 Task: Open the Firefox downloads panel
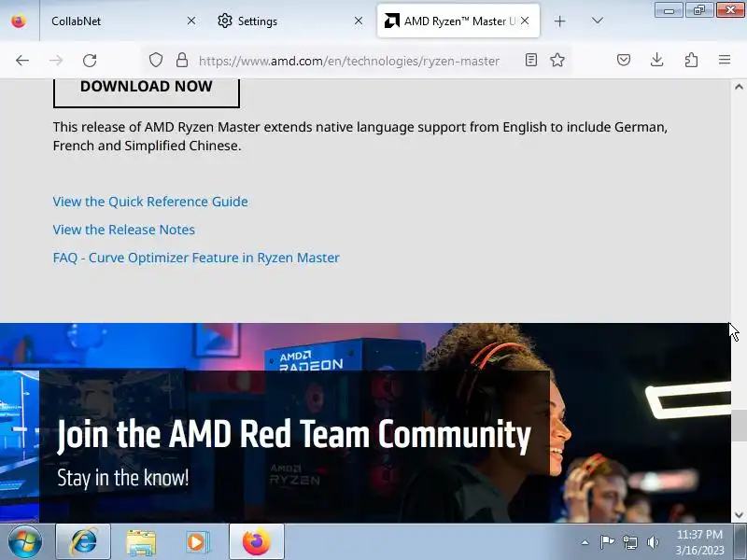[x=657, y=60]
